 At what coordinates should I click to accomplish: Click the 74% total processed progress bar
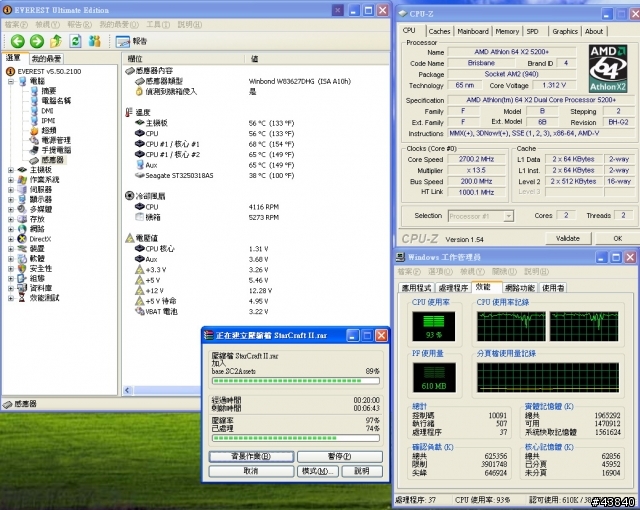pyautogui.click(x=296, y=438)
